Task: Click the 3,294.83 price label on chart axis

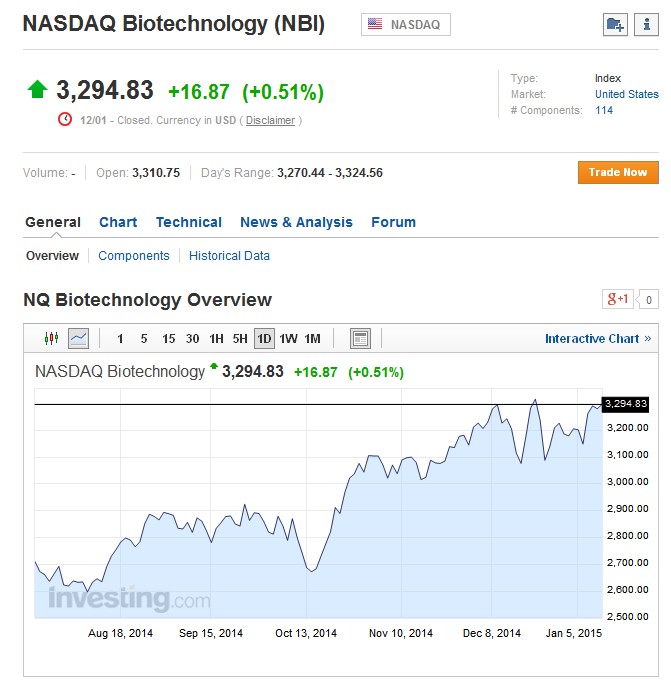Action: click(x=625, y=404)
